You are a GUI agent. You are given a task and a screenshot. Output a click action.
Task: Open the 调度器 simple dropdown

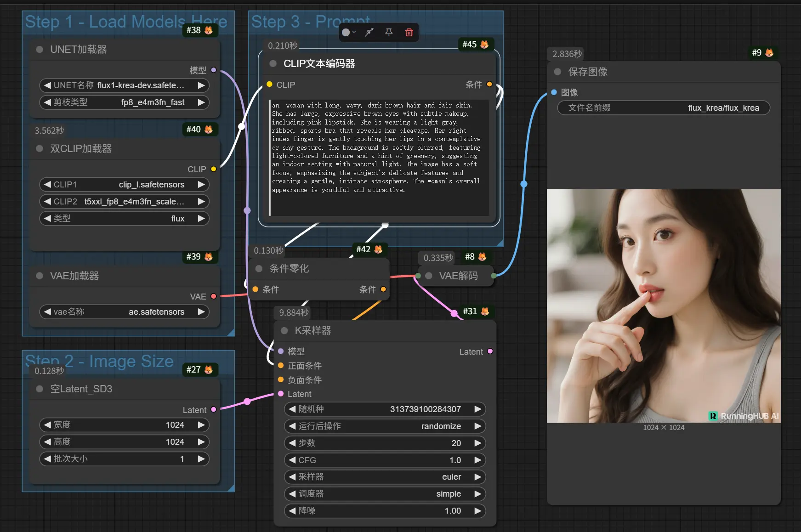(x=385, y=494)
